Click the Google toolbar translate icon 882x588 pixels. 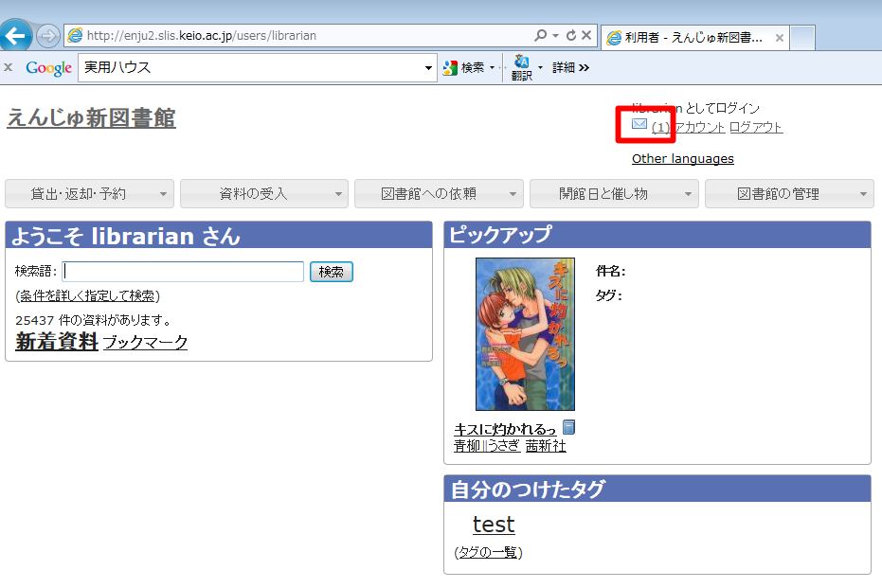(x=521, y=68)
